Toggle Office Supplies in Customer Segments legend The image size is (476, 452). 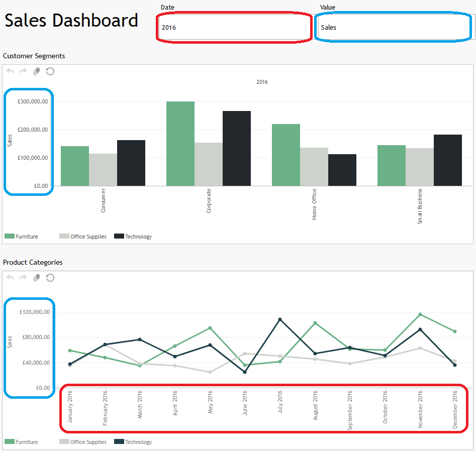coord(82,236)
